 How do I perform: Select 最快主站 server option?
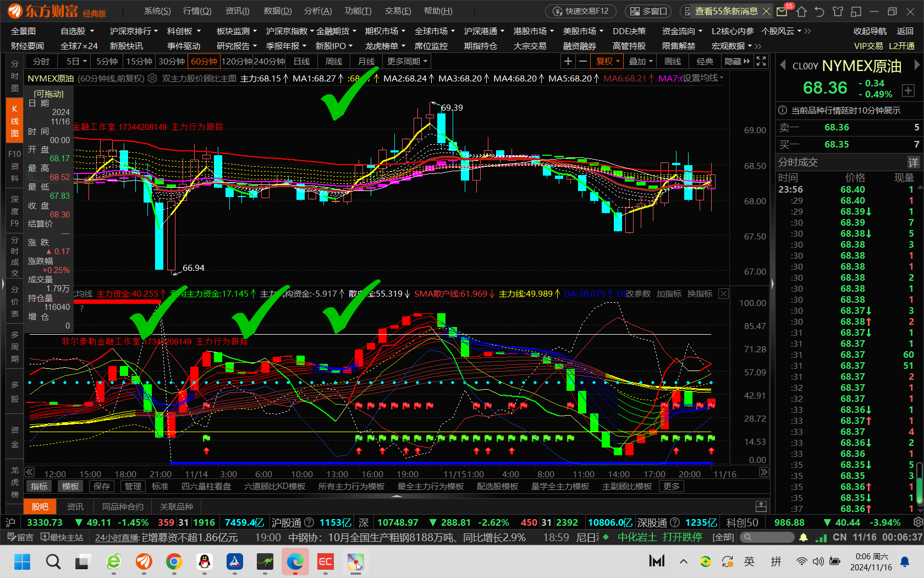(x=62, y=537)
